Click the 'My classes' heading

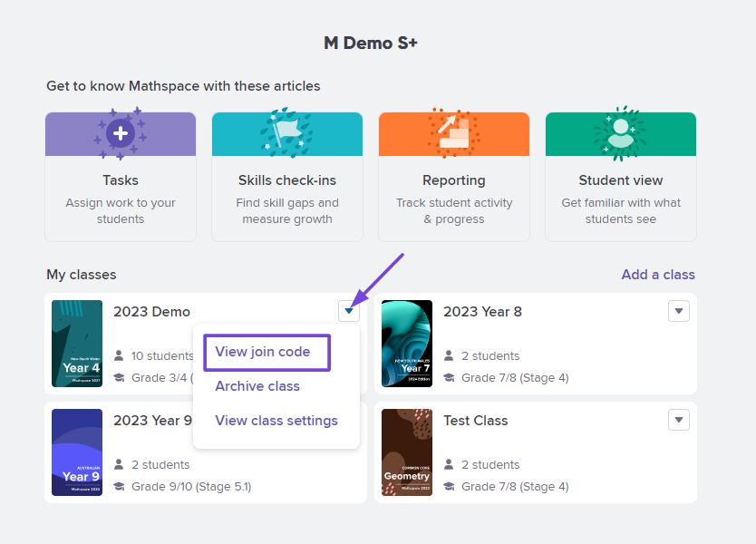pyautogui.click(x=82, y=275)
